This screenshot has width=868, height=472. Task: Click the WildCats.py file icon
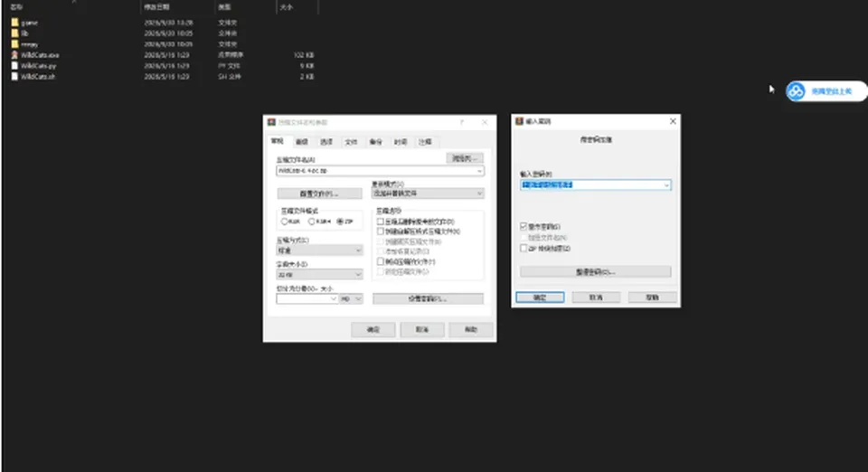tap(15, 65)
